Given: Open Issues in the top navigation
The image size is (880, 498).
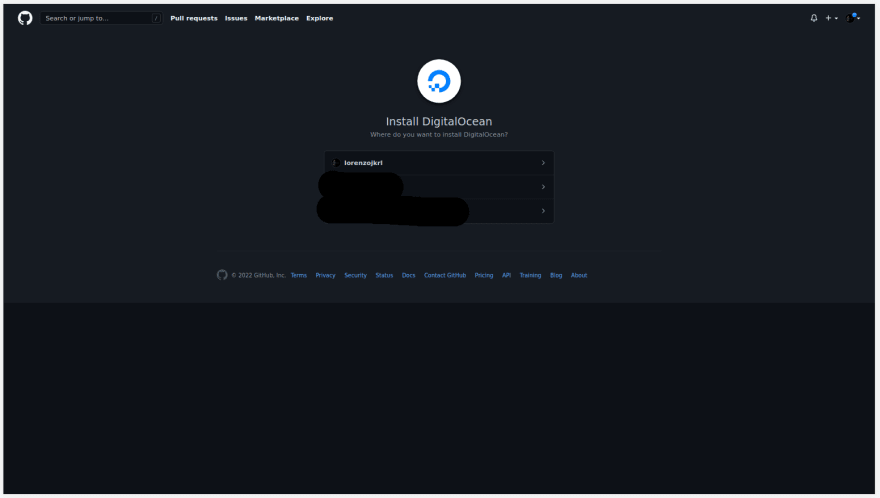Looking at the screenshot, I should pyautogui.click(x=236, y=19).
